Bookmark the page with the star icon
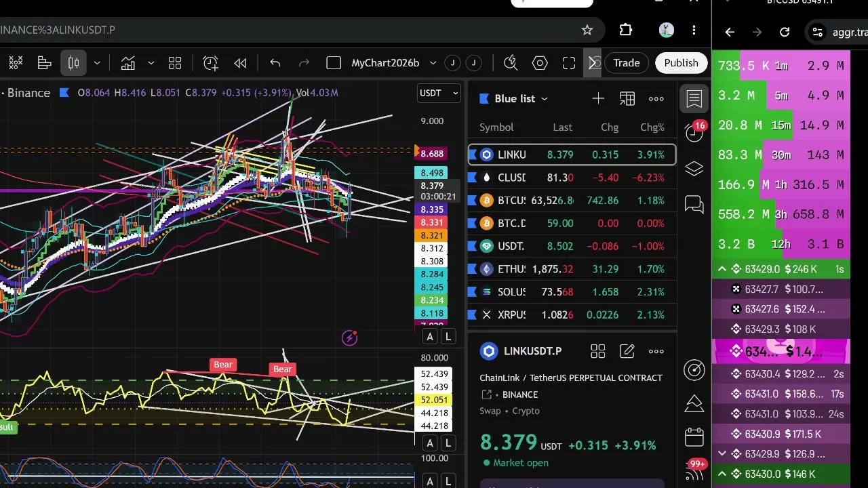Image resolution: width=868 pixels, height=488 pixels. (x=587, y=30)
